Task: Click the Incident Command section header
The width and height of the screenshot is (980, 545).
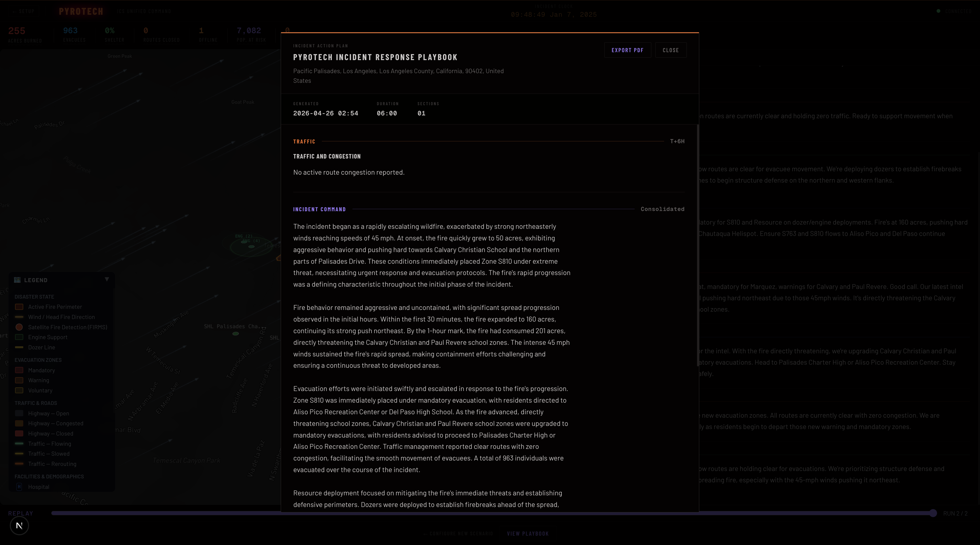Action: coord(319,209)
